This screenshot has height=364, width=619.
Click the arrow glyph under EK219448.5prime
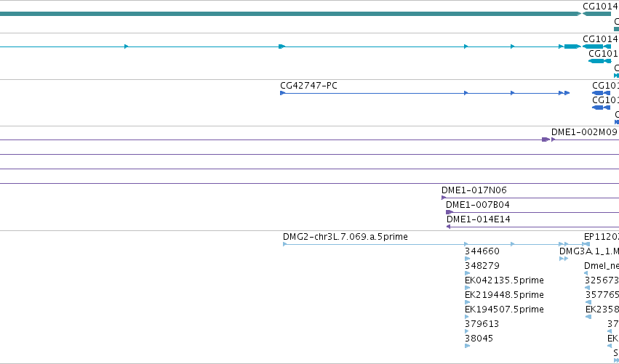coord(468,302)
